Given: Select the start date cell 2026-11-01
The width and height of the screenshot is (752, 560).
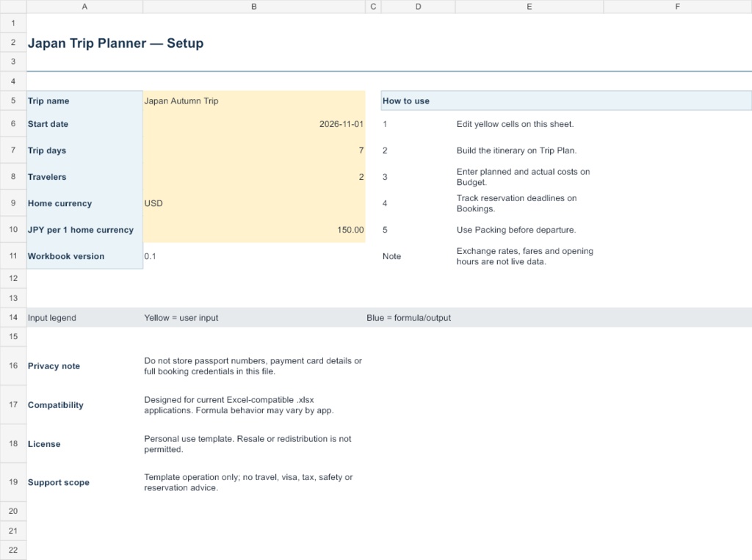Looking at the screenshot, I should point(253,124).
